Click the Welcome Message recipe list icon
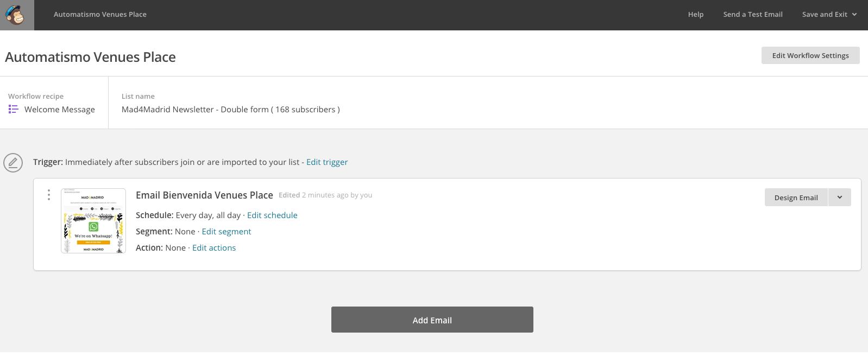 click(14, 110)
